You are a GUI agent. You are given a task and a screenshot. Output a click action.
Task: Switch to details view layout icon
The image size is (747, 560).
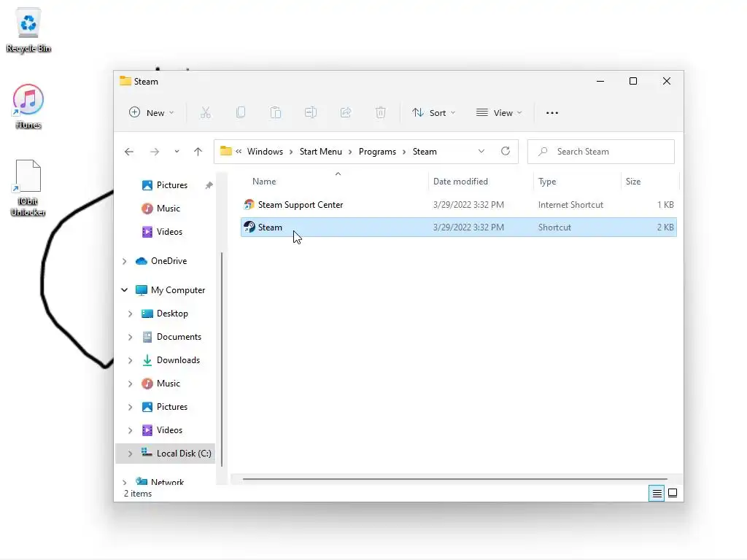657,494
